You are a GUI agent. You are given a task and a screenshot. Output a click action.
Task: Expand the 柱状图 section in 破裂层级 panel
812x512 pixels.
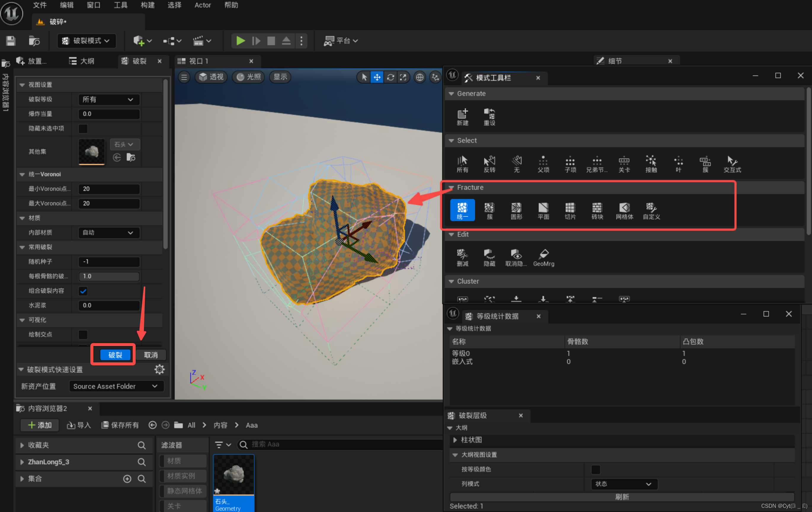455,440
